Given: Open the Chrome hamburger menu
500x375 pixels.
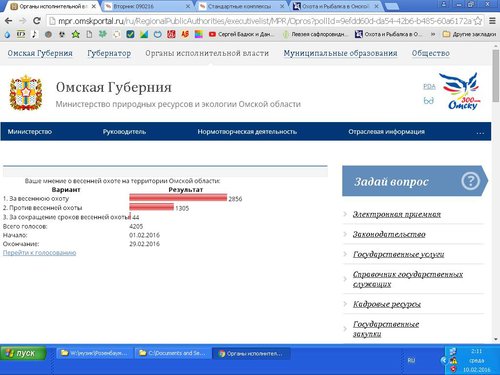Looking at the screenshot, I should tap(492, 21).
